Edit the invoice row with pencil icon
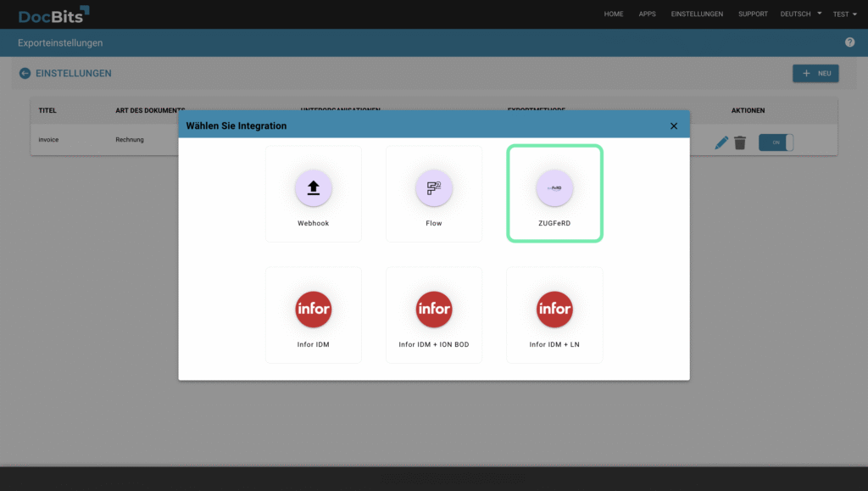 tap(721, 142)
